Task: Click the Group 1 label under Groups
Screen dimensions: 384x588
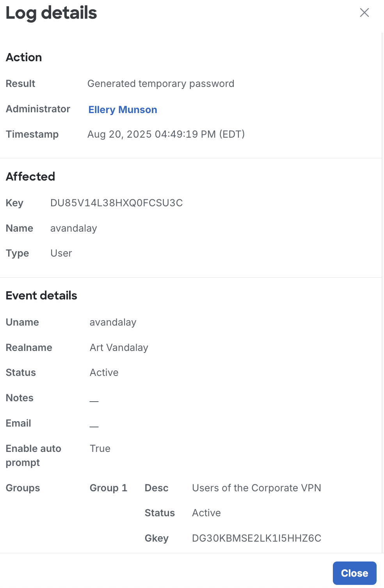Action: pyautogui.click(x=108, y=488)
